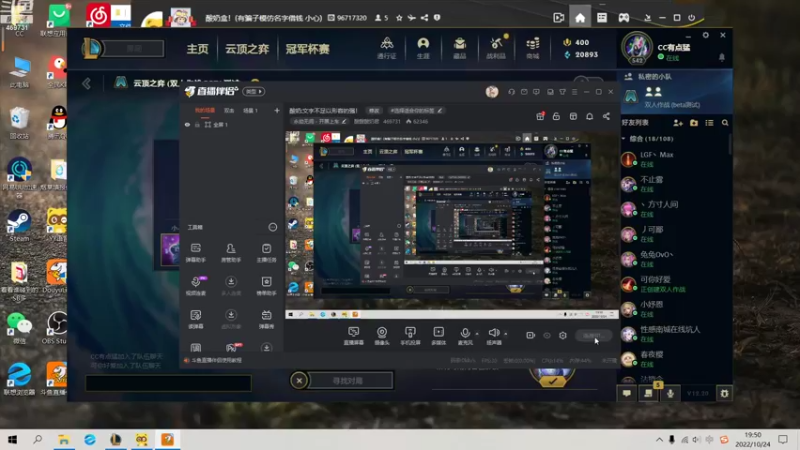The height and width of the screenshot is (450, 800).
Task: Open notification bell in streaming app
Action: coord(589,116)
